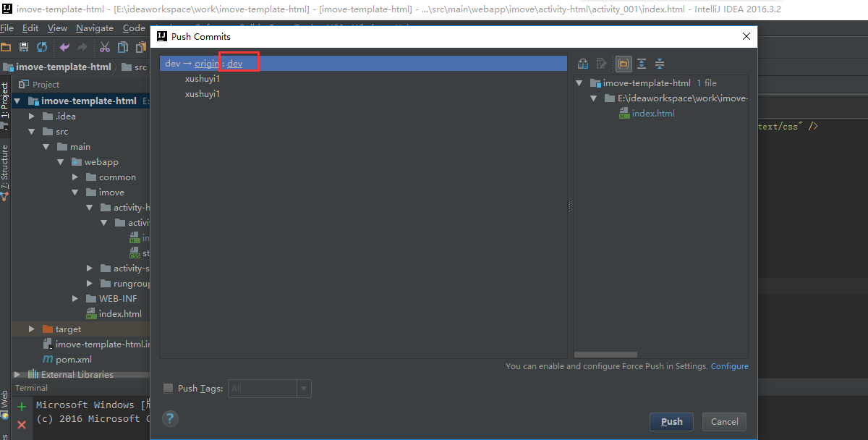The image size is (868, 440).
Task: Expand the common folder arrow
Action: pos(75,177)
